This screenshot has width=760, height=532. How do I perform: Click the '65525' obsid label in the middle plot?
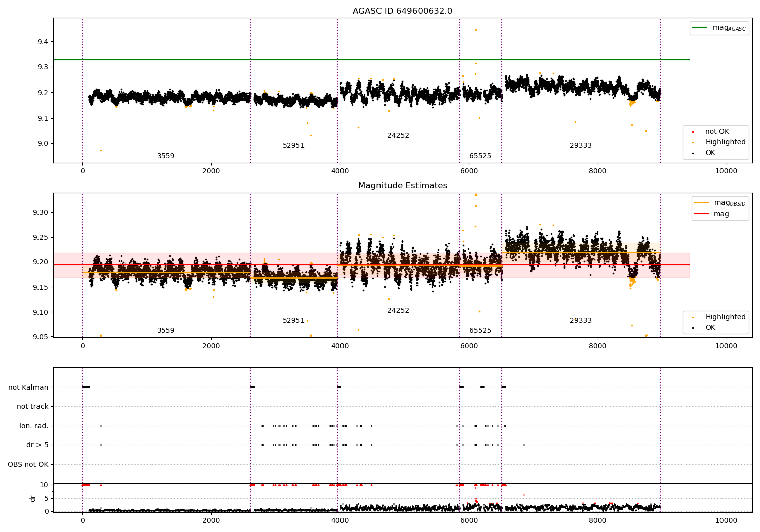[x=480, y=331]
